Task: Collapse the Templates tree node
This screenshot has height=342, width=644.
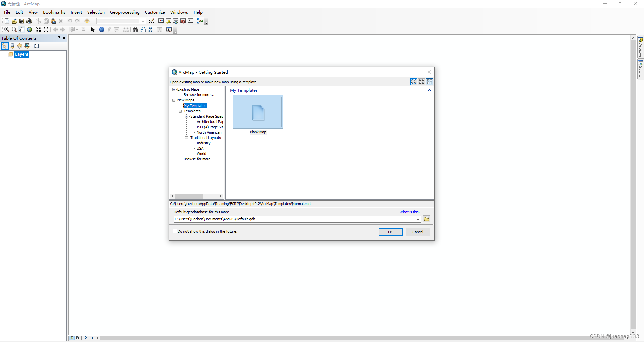Action: pos(180,111)
